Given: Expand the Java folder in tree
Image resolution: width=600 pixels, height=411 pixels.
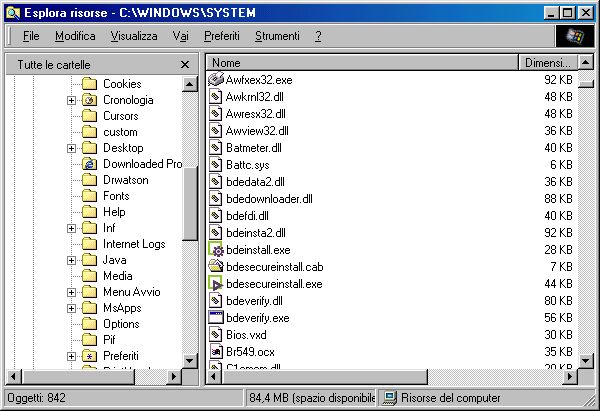Looking at the screenshot, I should (71, 260).
